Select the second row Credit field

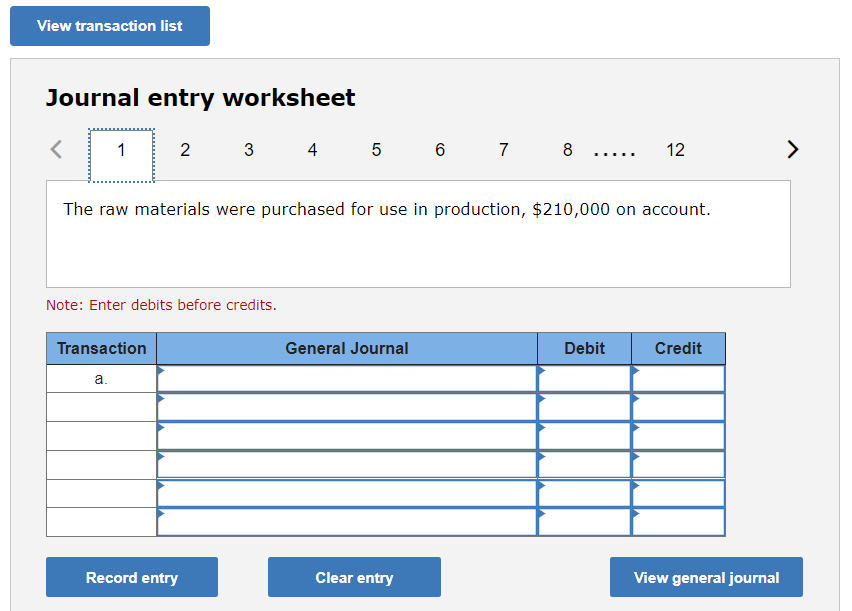[678, 407]
